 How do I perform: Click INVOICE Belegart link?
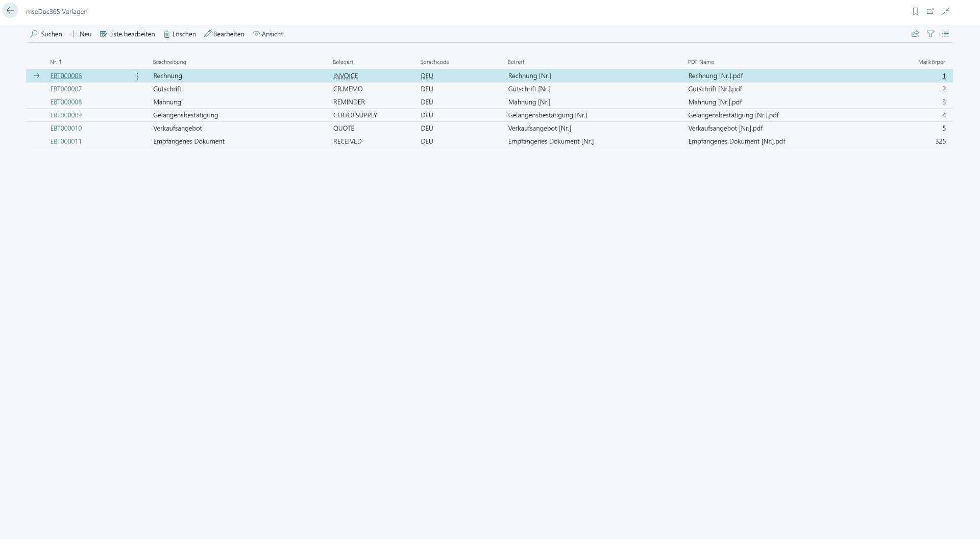pyautogui.click(x=346, y=76)
